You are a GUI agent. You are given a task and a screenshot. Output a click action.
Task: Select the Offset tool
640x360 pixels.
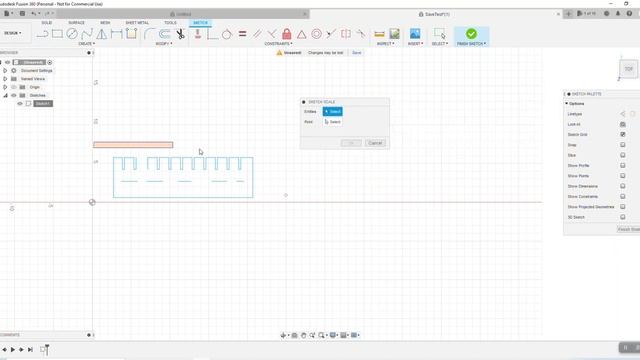[x=164, y=34]
